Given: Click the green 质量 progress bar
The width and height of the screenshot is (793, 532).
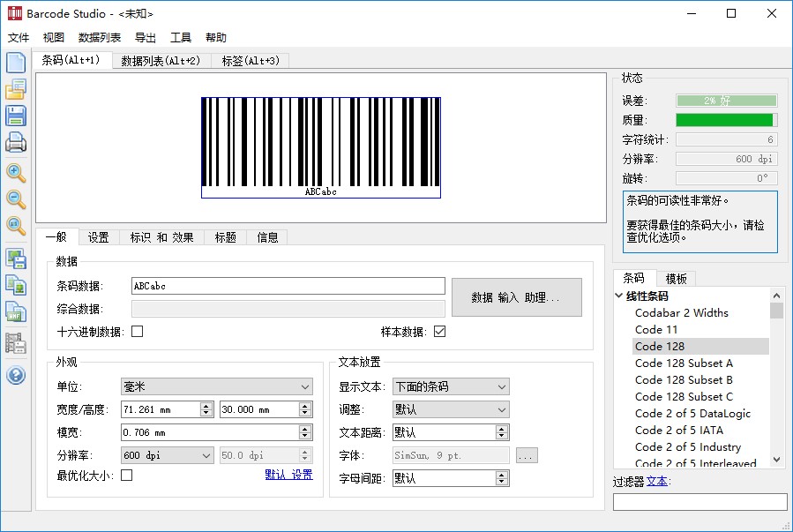Looking at the screenshot, I should 727,119.
